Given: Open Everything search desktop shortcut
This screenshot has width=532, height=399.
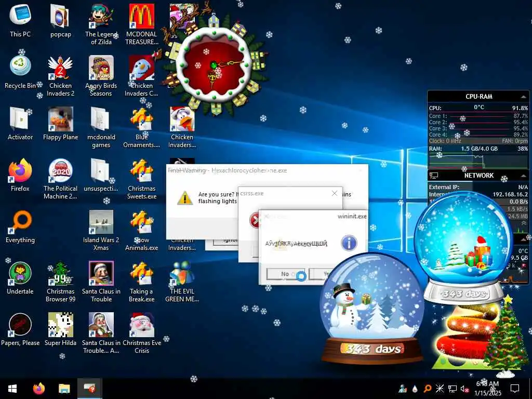Looking at the screenshot, I should coord(20,227).
